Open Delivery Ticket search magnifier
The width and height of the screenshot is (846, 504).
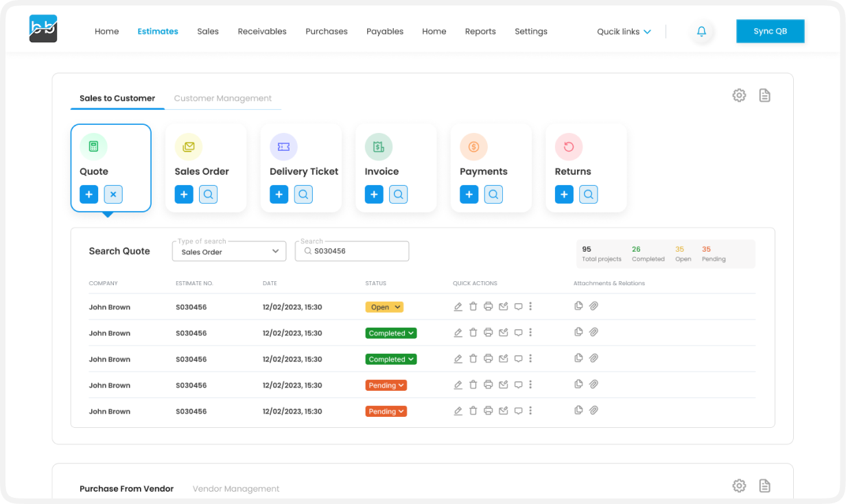[303, 195]
